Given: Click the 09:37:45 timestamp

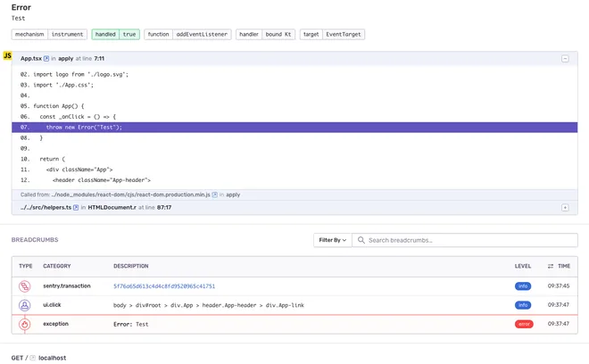Looking at the screenshot, I should [559, 285].
